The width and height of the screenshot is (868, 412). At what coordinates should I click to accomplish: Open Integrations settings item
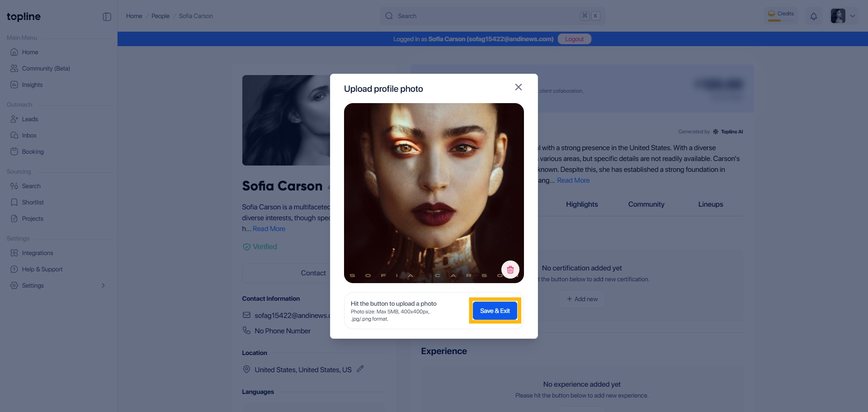(x=38, y=253)
